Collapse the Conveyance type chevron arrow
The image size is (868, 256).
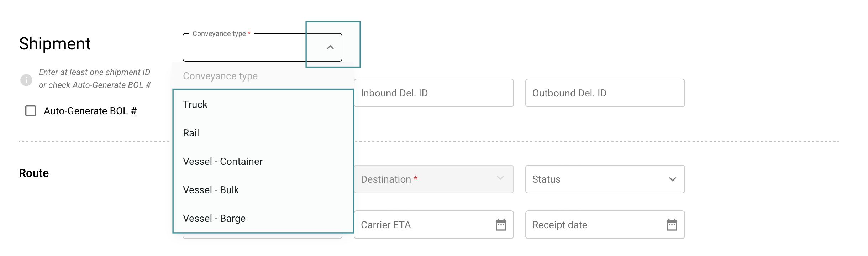click(330, 47)
